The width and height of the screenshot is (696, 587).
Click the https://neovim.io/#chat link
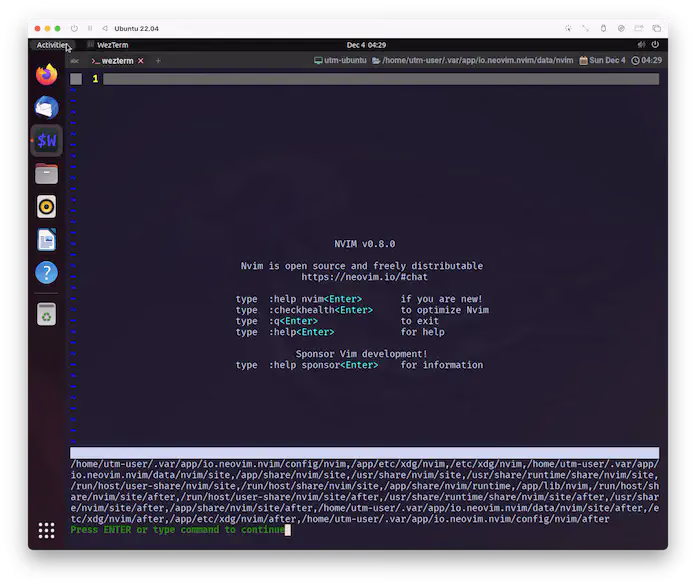(x=364, y=277)
